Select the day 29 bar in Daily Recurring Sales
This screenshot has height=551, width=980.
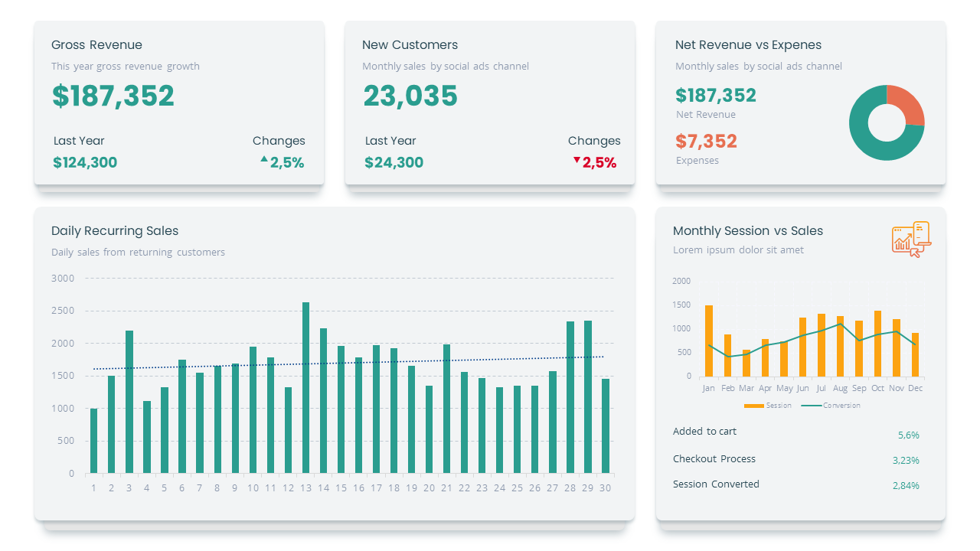tap(588, 397)
